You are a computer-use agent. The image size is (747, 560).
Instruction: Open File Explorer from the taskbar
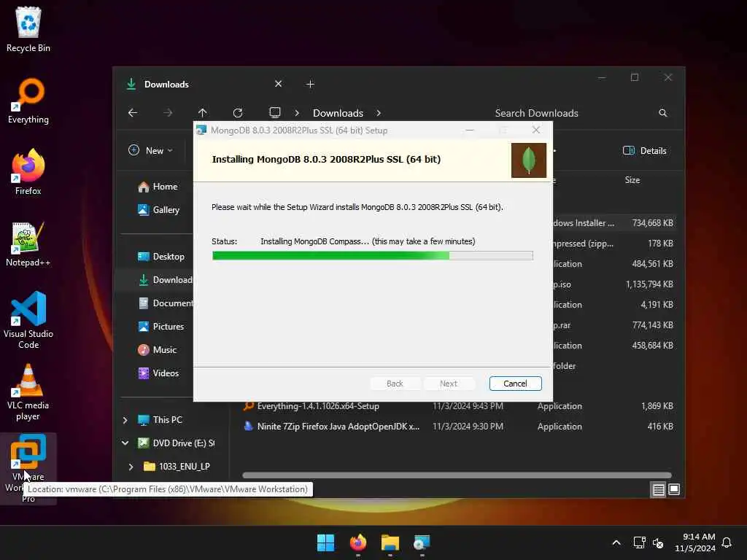click(x=390, y=542)
